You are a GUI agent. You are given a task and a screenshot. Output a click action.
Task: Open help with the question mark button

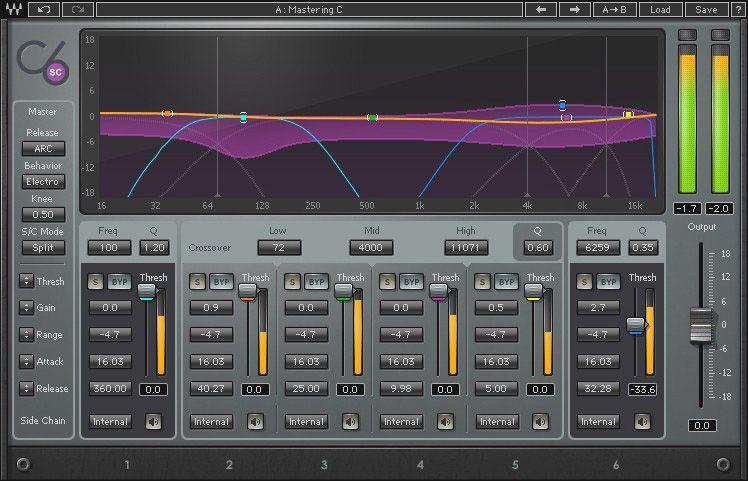point(737,10)
